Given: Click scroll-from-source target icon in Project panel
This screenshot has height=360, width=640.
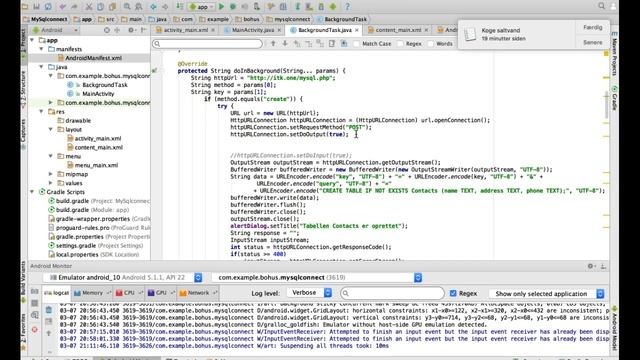Looking at the screenshot, I should tap(107, 30).
